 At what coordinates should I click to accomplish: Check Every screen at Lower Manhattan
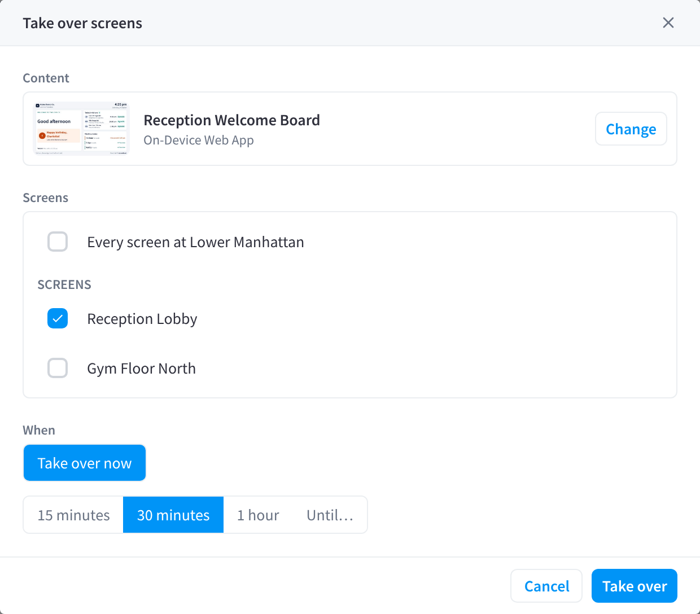(x=58, y=242)
